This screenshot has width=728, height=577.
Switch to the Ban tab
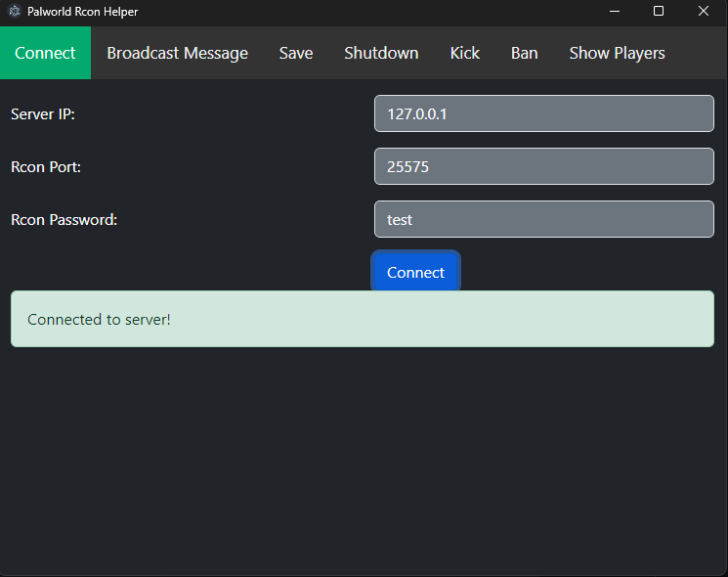tap(524, 53)
